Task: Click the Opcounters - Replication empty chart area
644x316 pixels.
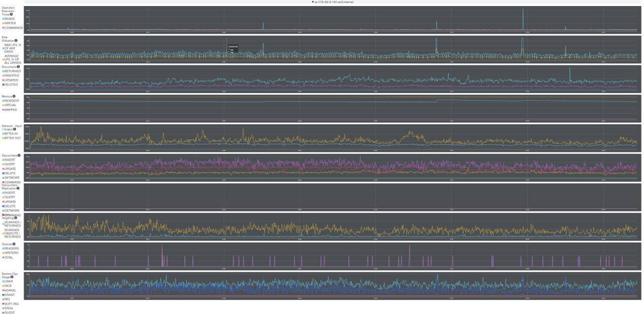Action: click(x=332, y=197)
